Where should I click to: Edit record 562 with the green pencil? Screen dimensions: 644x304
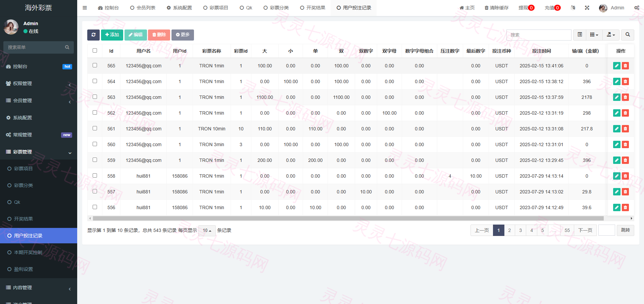point(617,113)
